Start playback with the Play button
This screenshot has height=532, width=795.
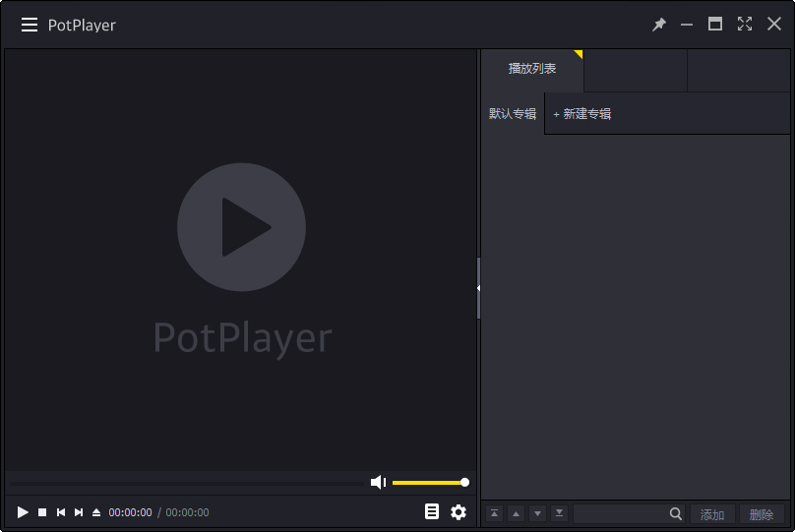pos(23,512)
